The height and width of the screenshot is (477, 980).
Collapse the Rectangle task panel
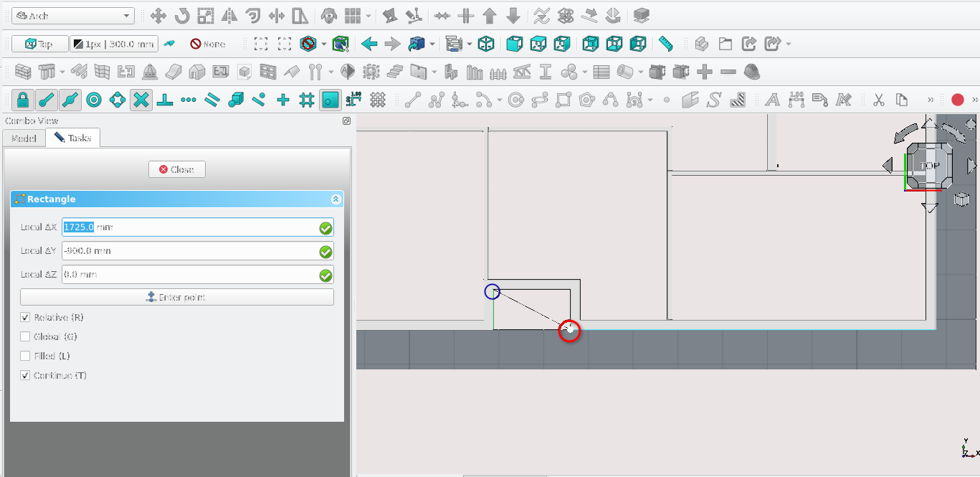pyautogui.click(x=336, y=199)
